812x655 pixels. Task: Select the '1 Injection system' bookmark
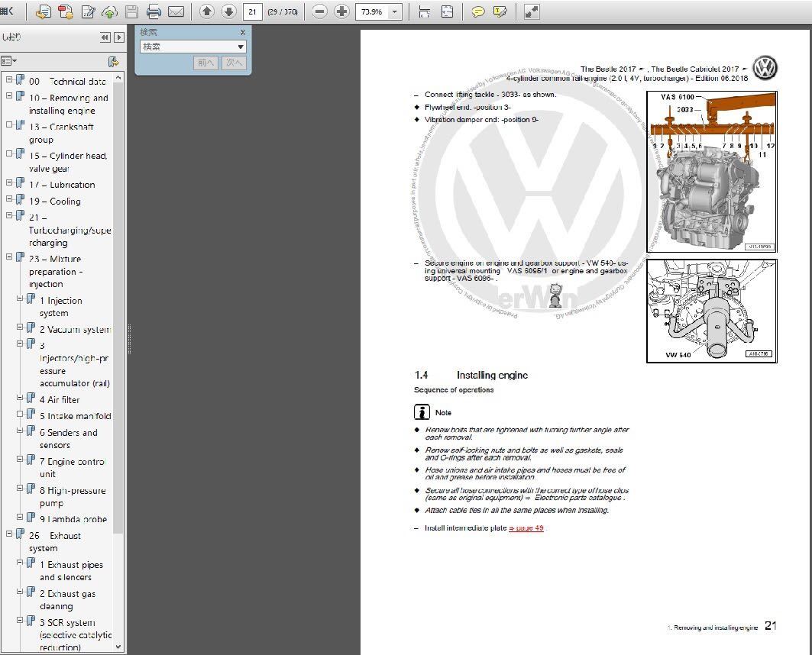[60, 307]
